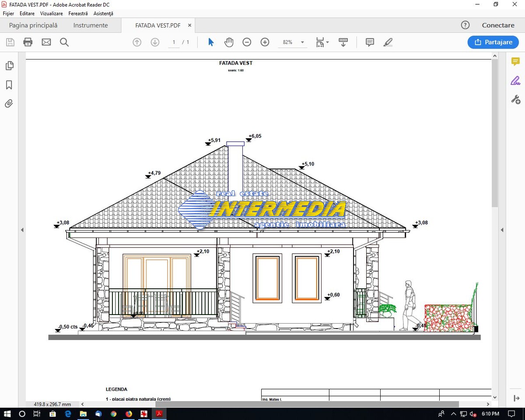The width and height of the screenshot is (525, 420).
Task: Click the page number input field
Action: tap(174, 42)
